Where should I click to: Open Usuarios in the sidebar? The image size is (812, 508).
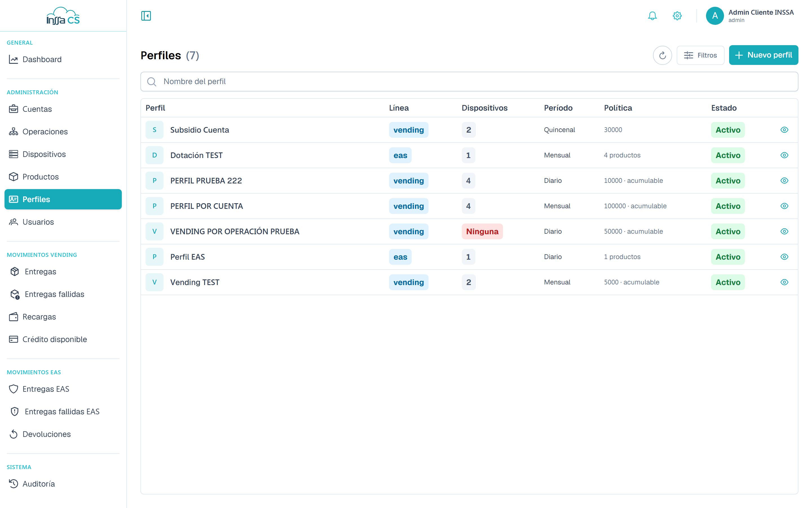pos(63,222)
